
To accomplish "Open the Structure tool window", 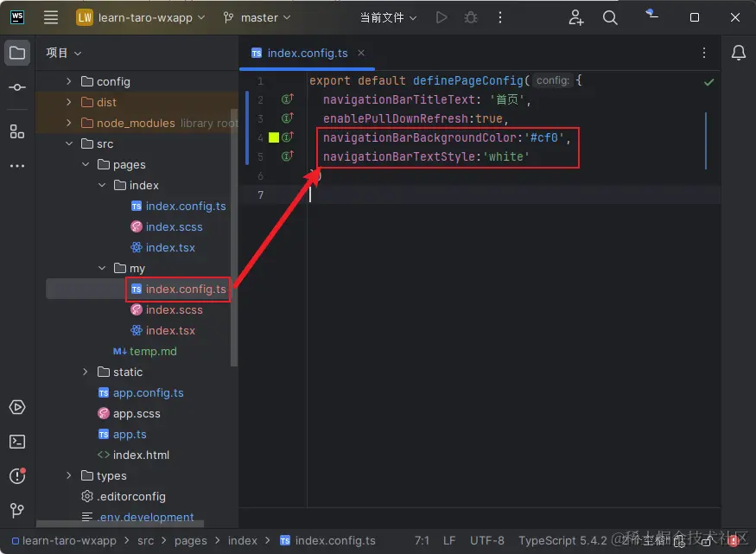I will point(17,131).
